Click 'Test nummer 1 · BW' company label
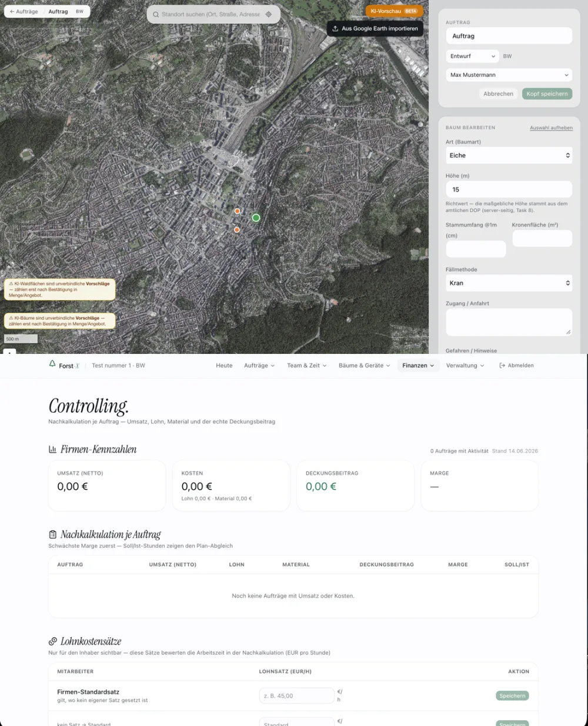This screenshot has height=726, width=588. coord(118,366)
